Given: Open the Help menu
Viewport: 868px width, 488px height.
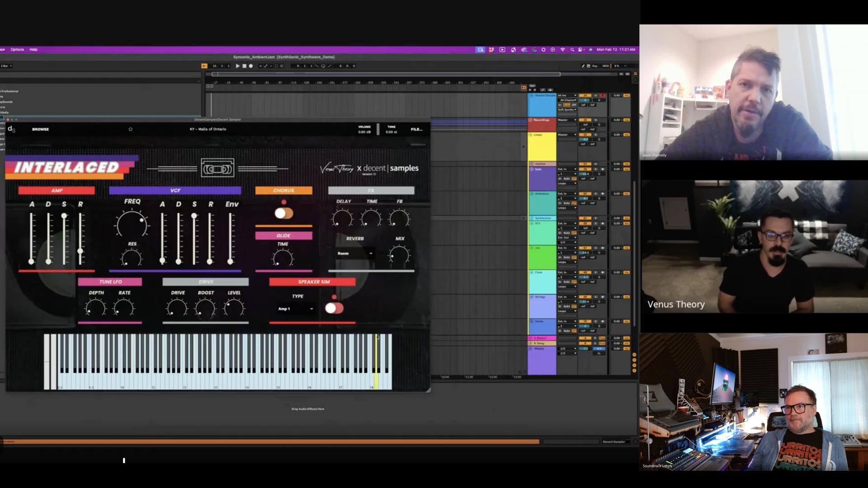Looking at the screenshot, I should pos(33,50).
